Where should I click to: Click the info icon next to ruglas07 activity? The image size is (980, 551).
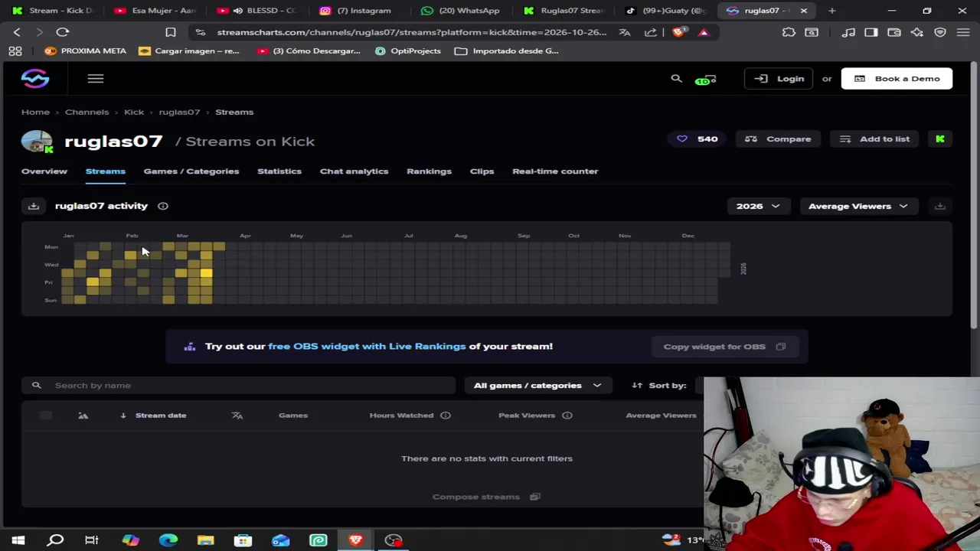[x=162, y=206]
